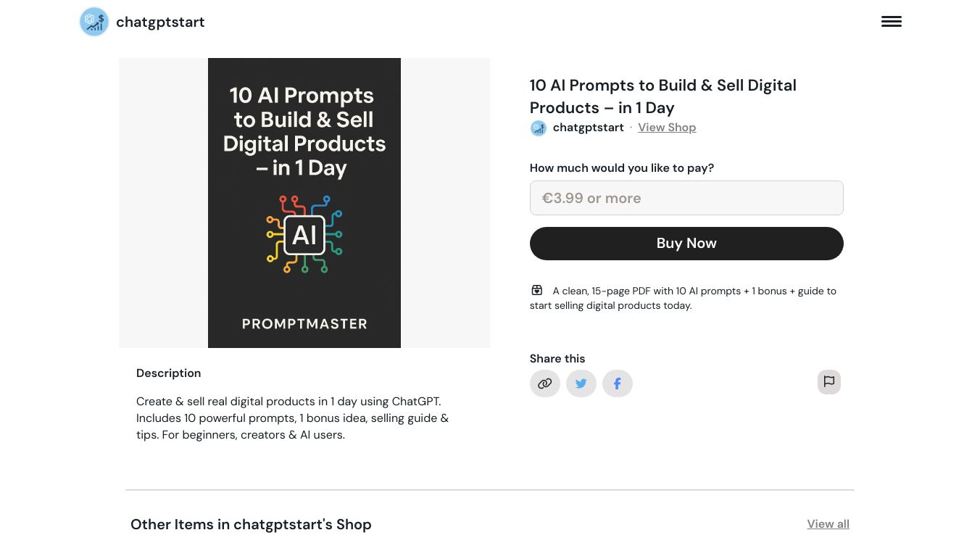Click the Description heading
The height and width of the screenshot is (551, 980).
point(168,373)
